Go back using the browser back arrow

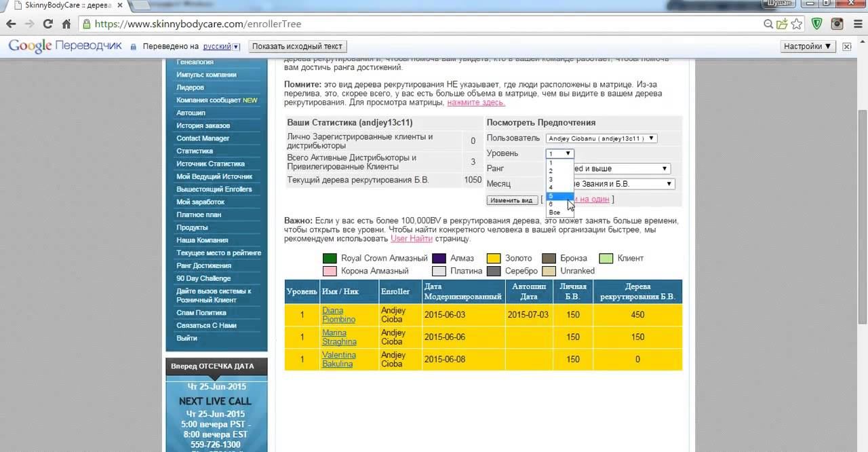tap(11, 24)
